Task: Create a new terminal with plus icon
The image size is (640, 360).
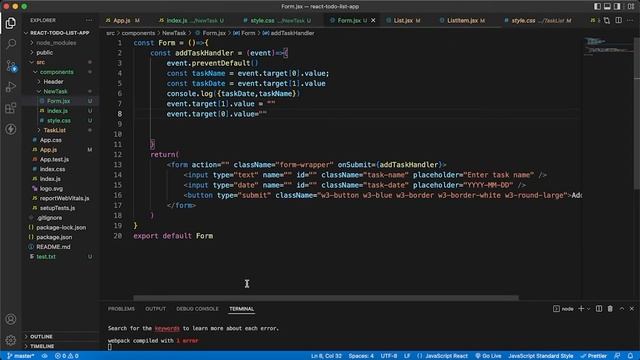Action: tap(581, 309)
